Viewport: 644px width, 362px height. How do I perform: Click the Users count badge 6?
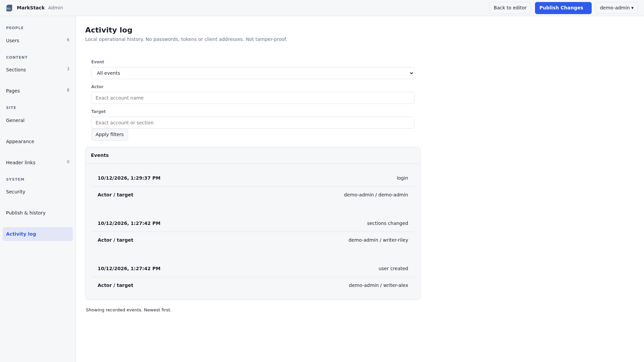[x=68, y=40]
